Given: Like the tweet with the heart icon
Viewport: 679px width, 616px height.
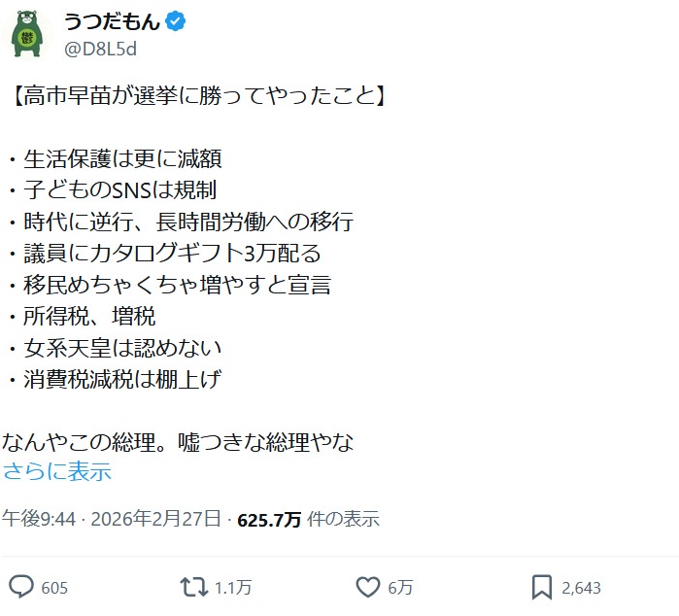Looking at the screenshot, I should (367, 587).
